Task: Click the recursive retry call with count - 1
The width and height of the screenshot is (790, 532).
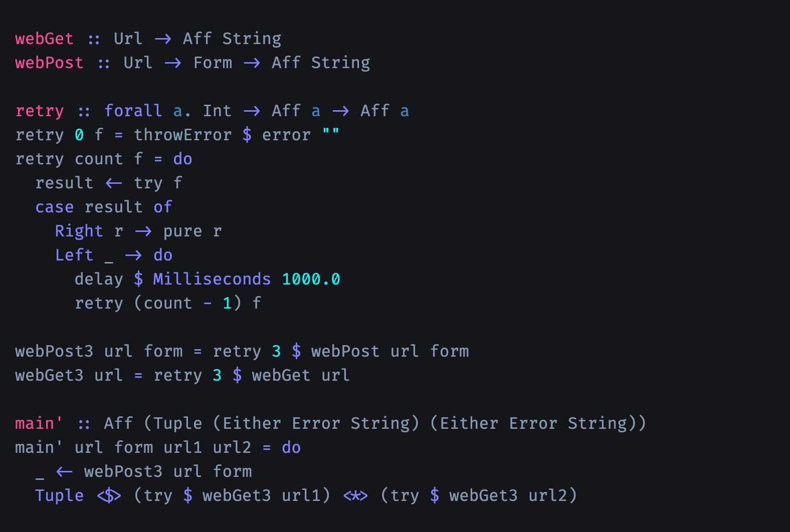Action: tap(168, 303)
